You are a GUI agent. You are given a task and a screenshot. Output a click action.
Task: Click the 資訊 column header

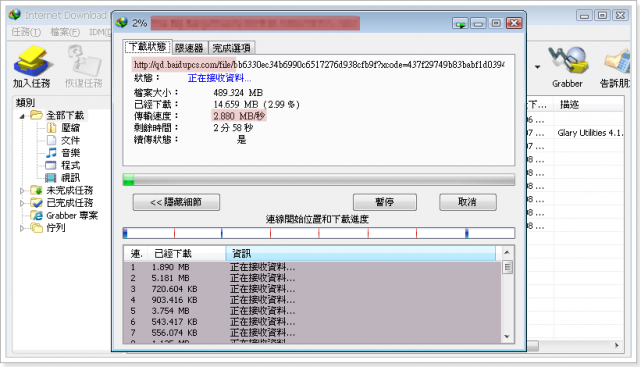pos(361,254)
